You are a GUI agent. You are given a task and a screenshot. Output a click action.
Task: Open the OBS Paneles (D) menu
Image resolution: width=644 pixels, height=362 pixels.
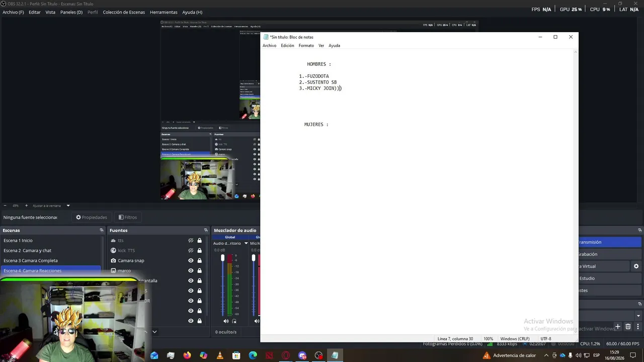(x=71, y=12)
